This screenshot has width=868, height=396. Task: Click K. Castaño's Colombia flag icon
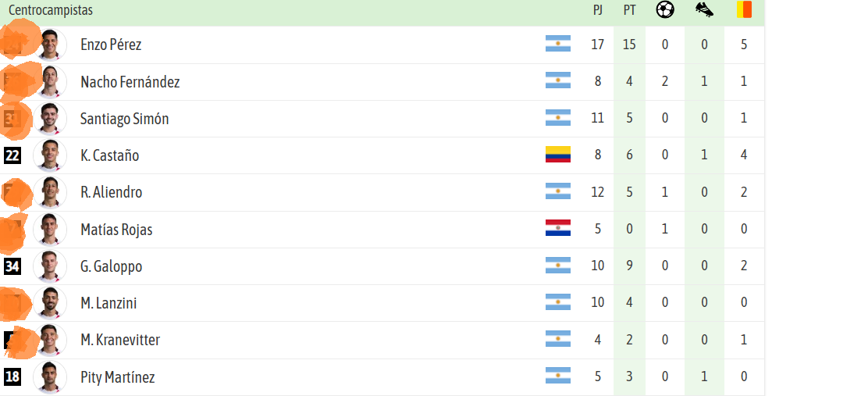coord(558,155)
